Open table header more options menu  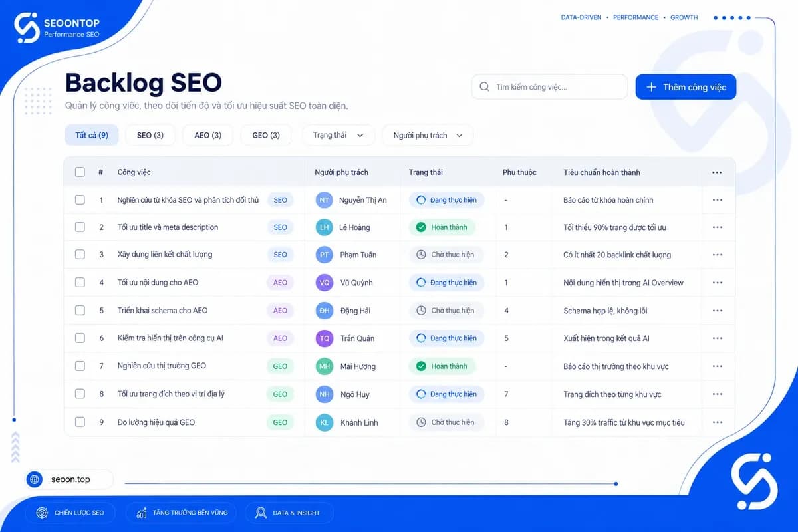click(717, 172)
